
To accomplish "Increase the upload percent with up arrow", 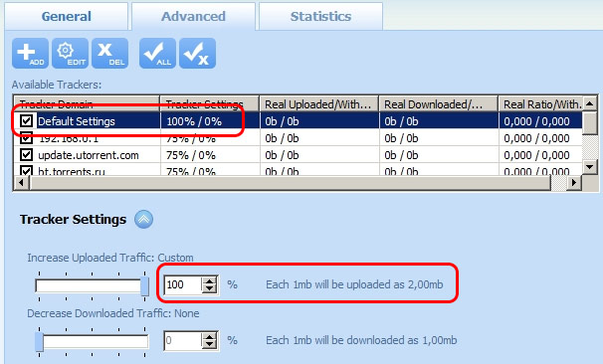I will pyautogui.click(x=210, y=281).
